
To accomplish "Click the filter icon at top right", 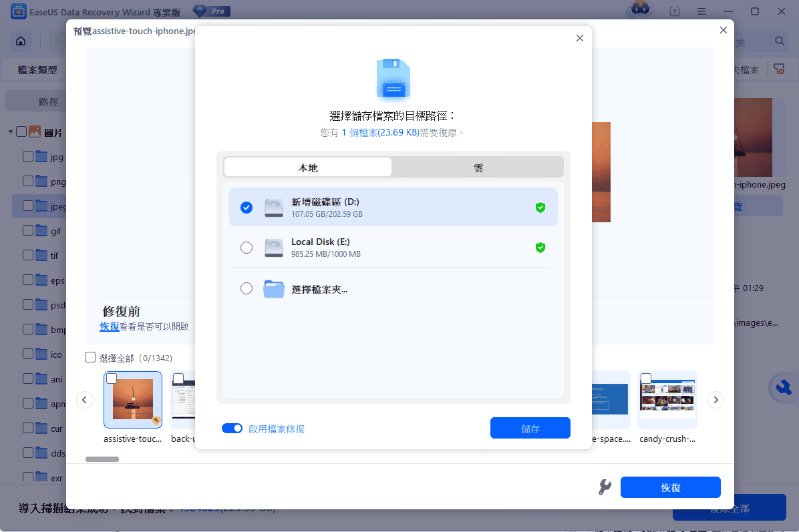I will tap(779, 69).
